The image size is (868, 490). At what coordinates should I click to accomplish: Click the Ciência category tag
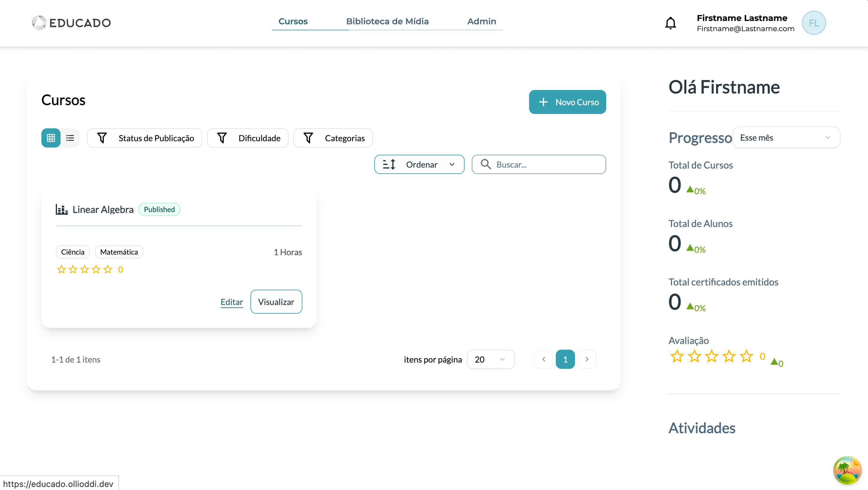click(x=73, y=252)
